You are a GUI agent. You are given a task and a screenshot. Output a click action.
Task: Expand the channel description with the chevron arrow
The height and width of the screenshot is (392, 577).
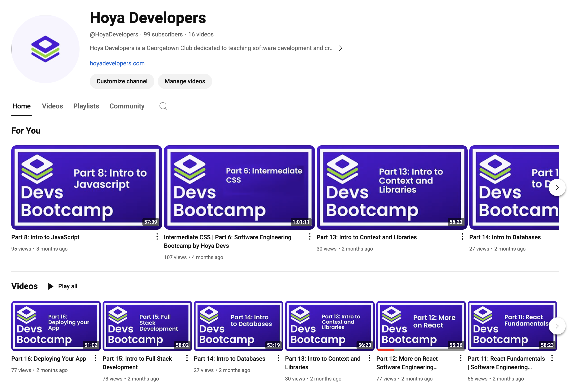[x=341, y=48]
